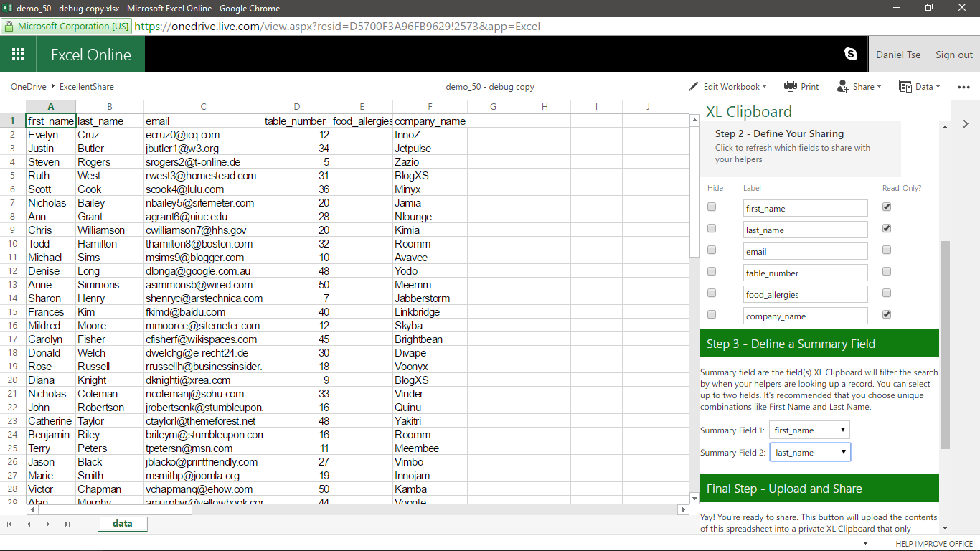This screenshot has height=551, width=980.
Task: Expand the Edit Workbook dropdown
Action: (x=764, y=87)
